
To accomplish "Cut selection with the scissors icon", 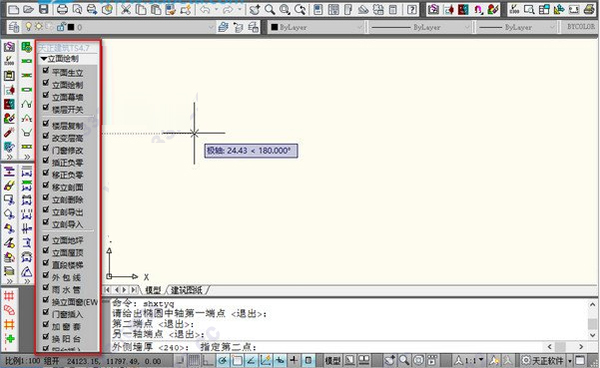I will point(126,10).
